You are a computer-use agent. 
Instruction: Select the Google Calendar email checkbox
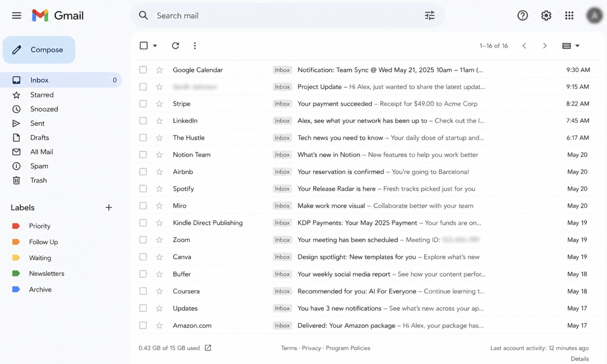point(143,70)
